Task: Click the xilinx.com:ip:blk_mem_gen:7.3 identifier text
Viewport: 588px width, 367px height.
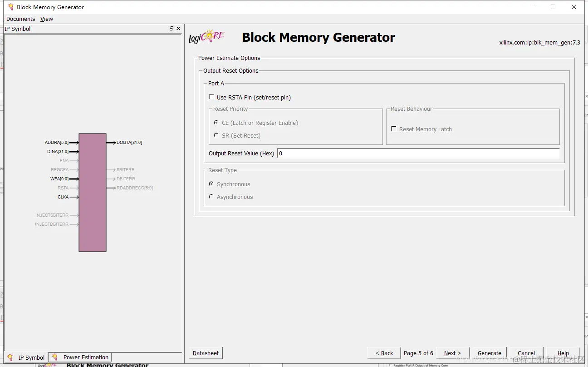Action: [539, 42]
